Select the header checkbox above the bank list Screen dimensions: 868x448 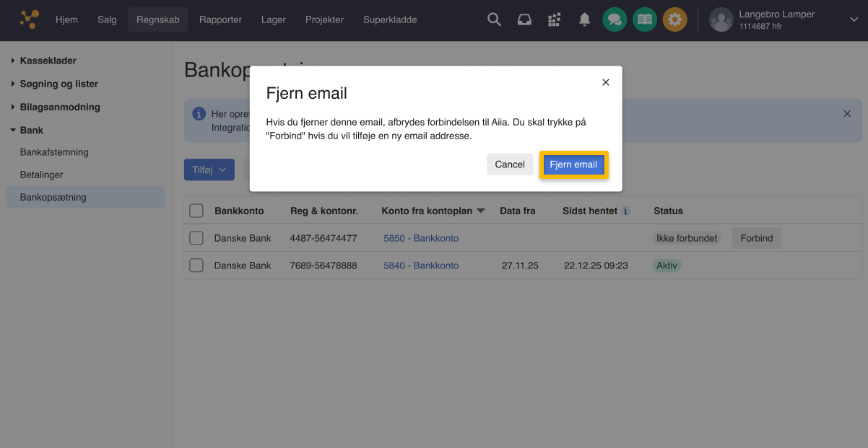point(196,211)
